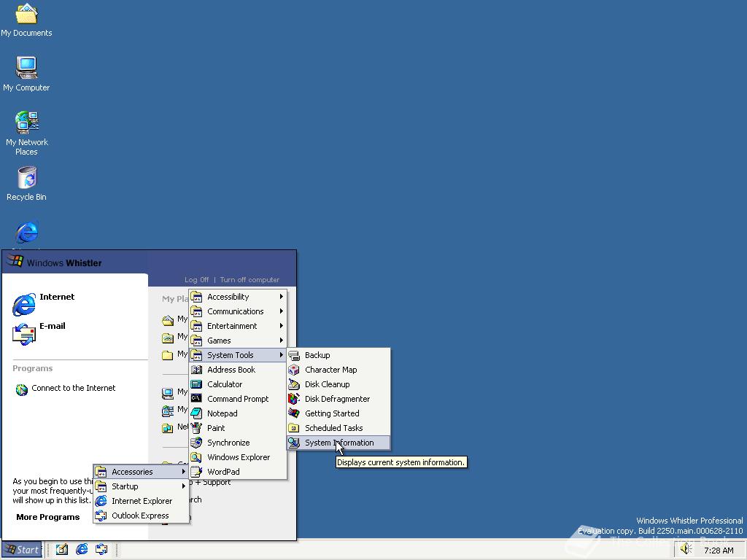Screen dimensions: 747x560
Task: Click the Connect to the Internet icon
Action: point(21,389)
